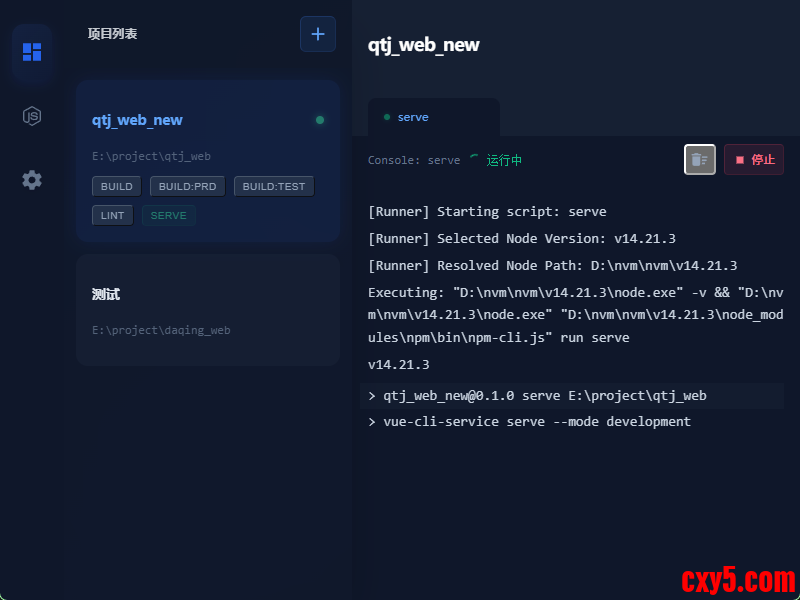Image resolution: width=800 pixels, height=600 pixels.
Task: Click the 项目列表 panel heading
Action: click(112, 34)
